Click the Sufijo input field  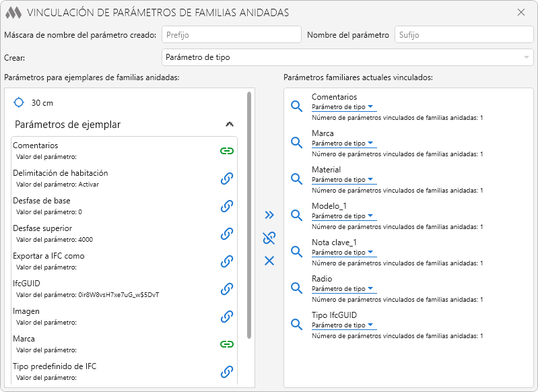464,34
